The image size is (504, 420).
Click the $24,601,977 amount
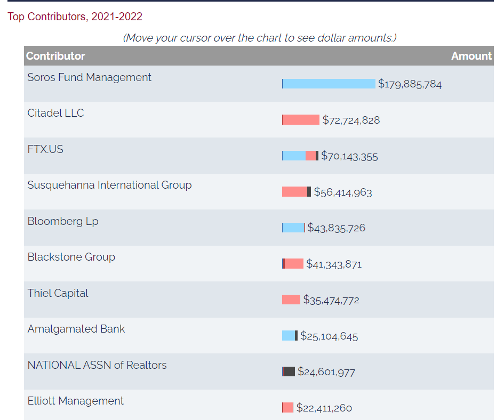coord(326,372)
